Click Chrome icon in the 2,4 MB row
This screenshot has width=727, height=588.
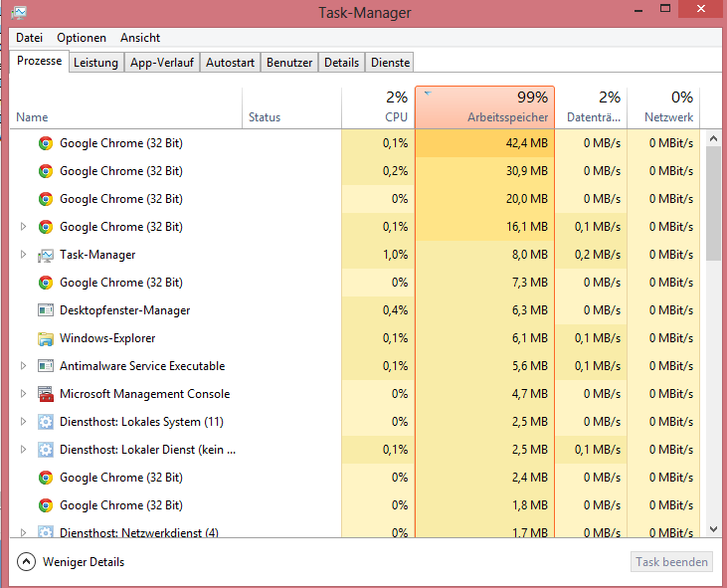click(46, 478)
